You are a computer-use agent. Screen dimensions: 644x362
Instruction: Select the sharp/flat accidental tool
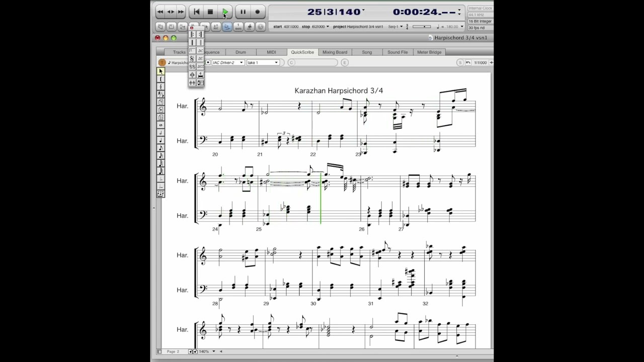pyautogui.click(x=160, y=94)
